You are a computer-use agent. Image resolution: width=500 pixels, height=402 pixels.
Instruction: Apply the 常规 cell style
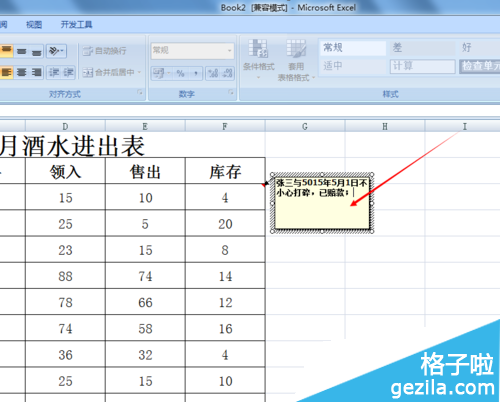click(353, 48)
